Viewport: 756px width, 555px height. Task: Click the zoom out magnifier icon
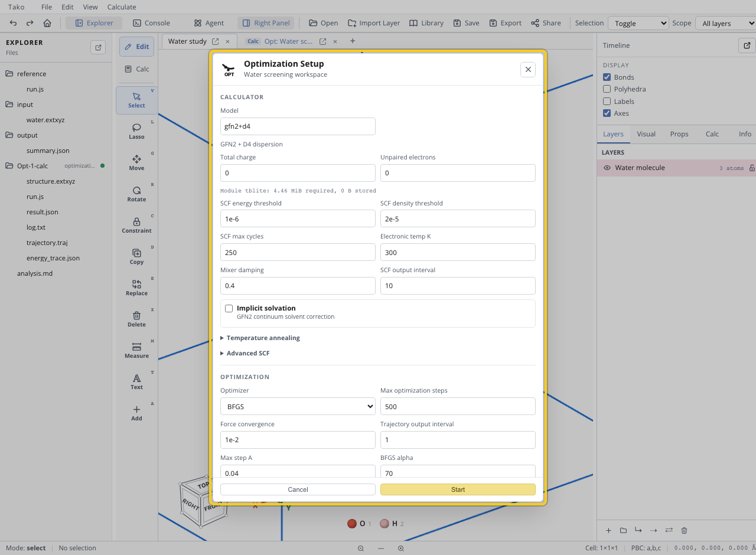360,549
